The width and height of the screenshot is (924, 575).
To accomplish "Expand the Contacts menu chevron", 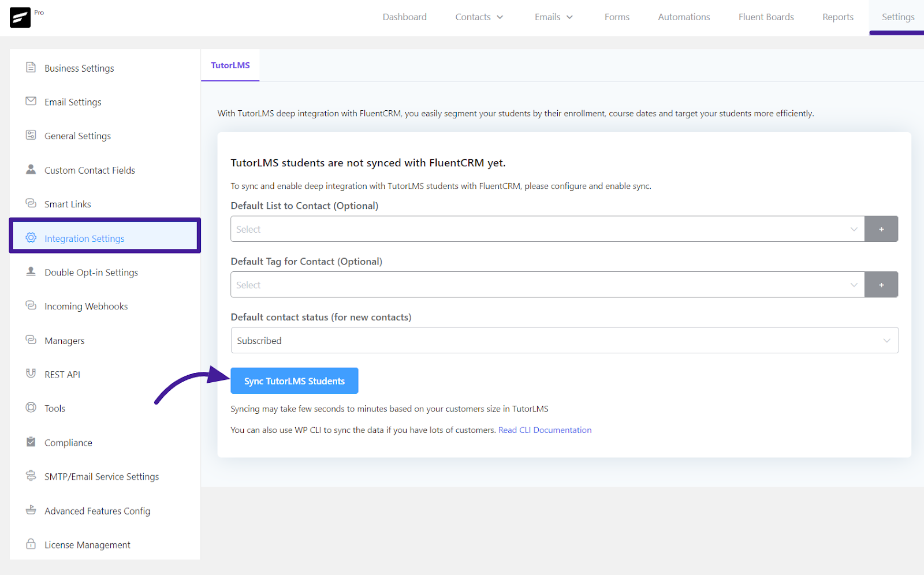I will coord(500,17).
